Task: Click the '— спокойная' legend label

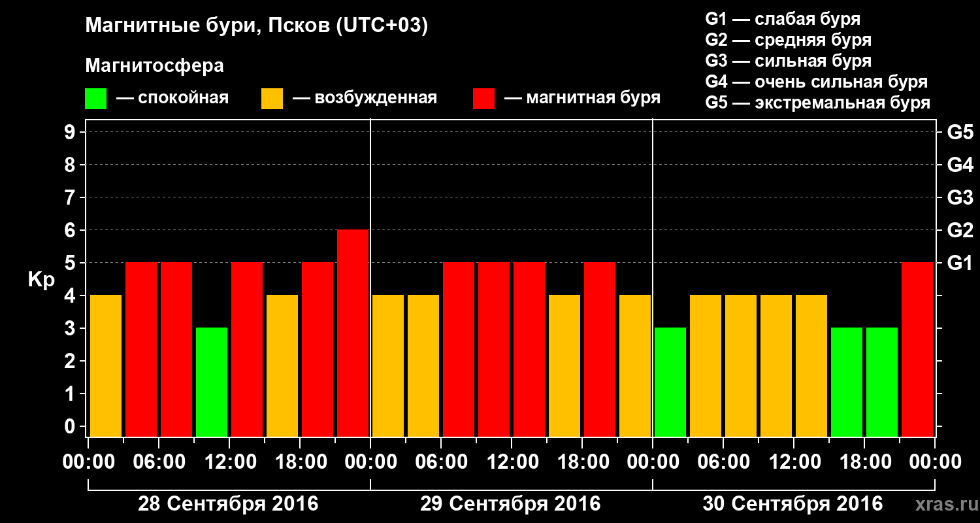Action: [x=172, y=98]
